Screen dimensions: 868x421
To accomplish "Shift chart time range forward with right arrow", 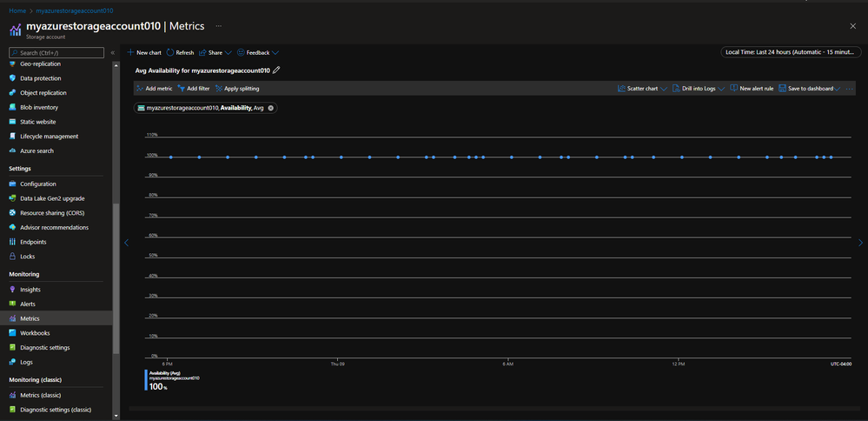I will point(860,243).
